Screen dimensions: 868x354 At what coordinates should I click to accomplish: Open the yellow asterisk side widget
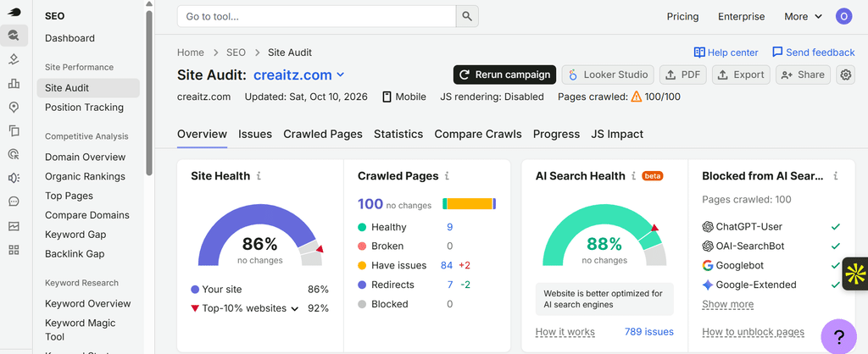854,274
